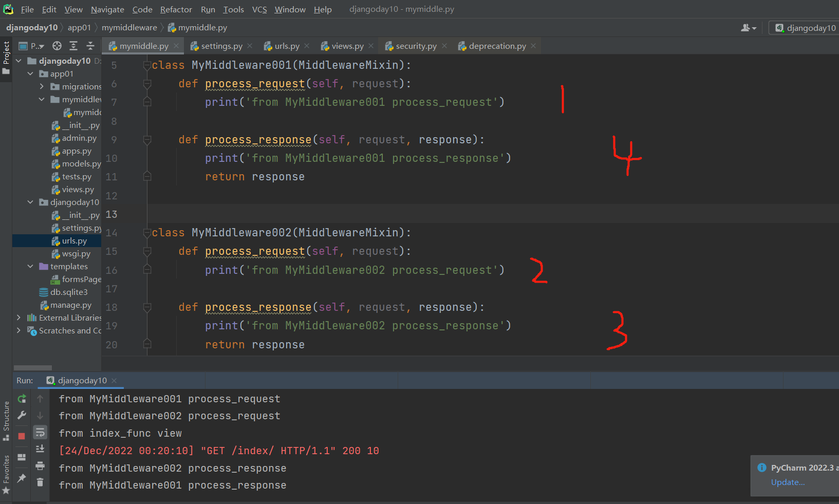The image size is (839, 504).
Task: Clear all console output with trash icon
Action: 40,482
